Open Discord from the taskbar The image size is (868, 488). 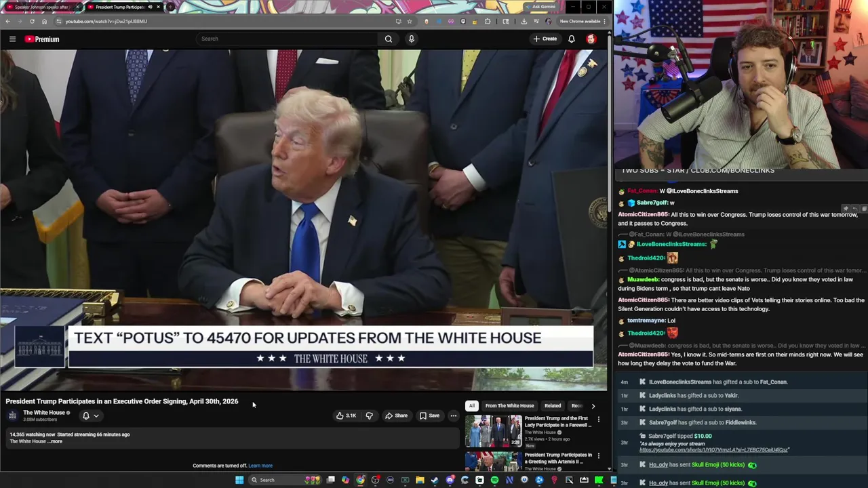[450, 480]
